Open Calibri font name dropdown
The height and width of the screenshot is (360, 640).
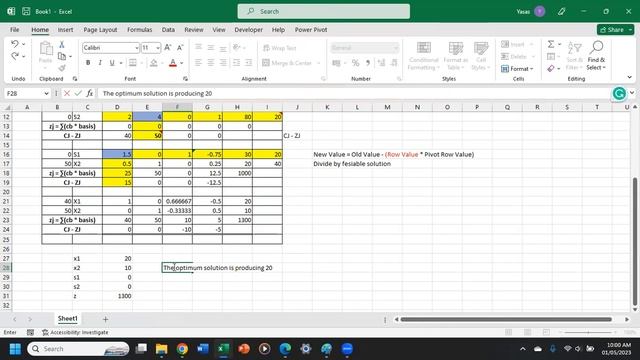pyautogui.click(x=137, y=48)
